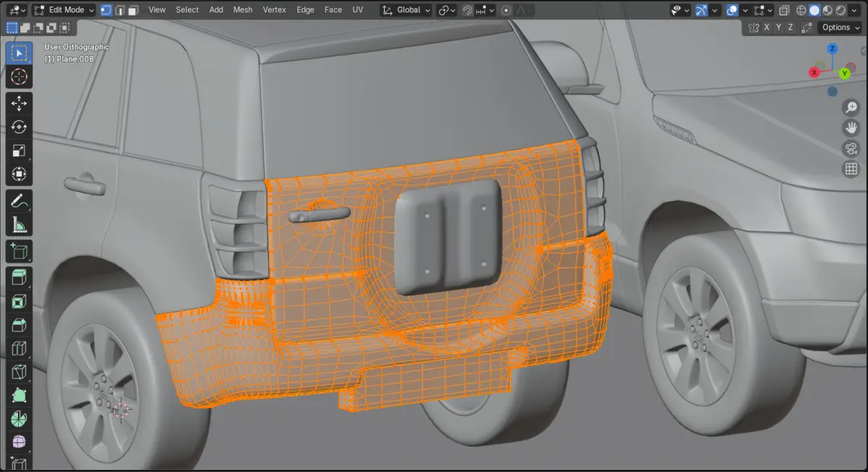Select the Extrude Region tool

click(20, 278)
